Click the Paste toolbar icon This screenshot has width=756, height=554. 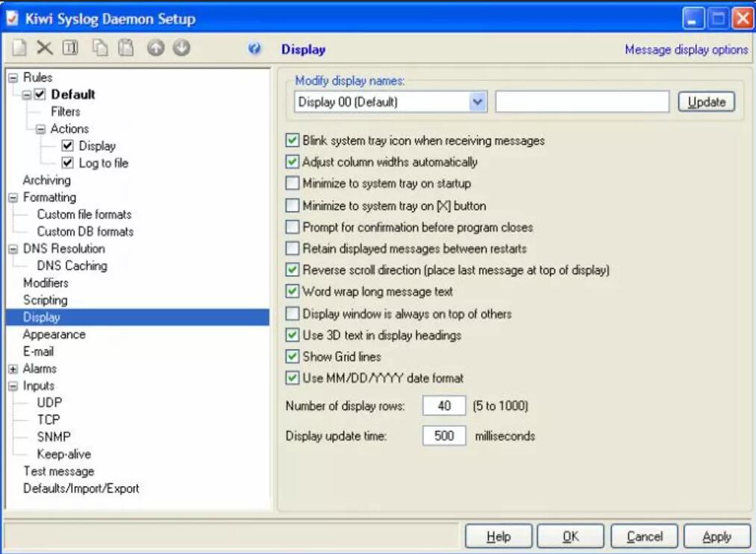coord(126,48)
